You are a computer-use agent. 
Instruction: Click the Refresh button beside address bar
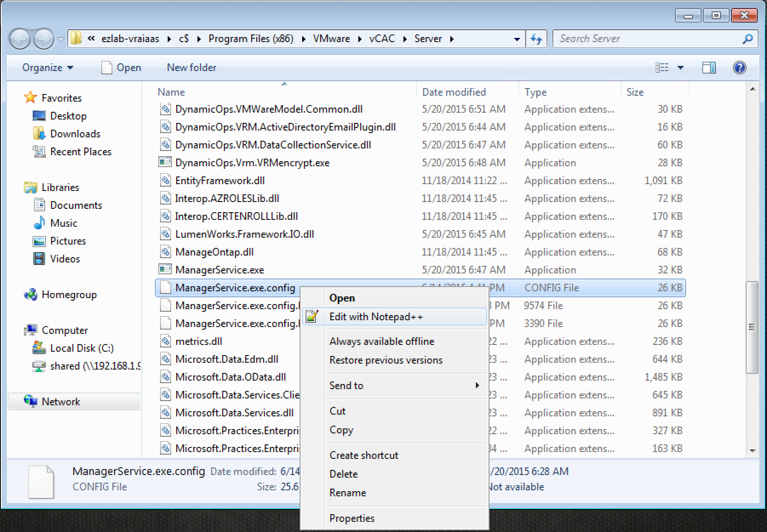click(536, 39)
